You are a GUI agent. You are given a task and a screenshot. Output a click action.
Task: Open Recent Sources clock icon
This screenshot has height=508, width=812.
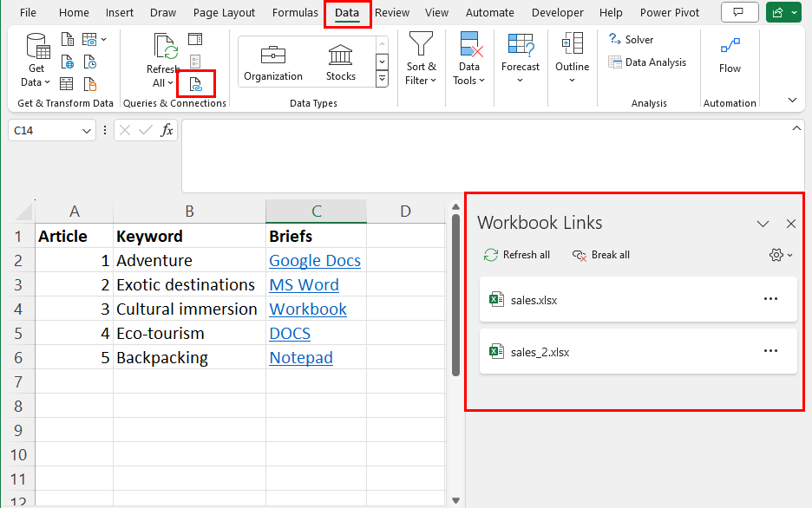coord(89,62)
